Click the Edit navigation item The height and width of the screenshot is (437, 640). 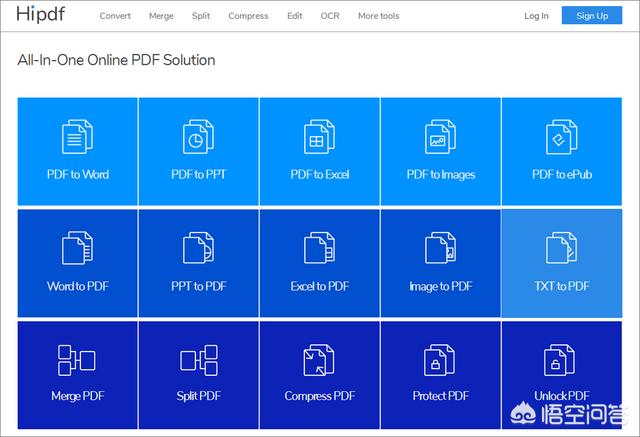pyautogui.click(x=295, y=16)
